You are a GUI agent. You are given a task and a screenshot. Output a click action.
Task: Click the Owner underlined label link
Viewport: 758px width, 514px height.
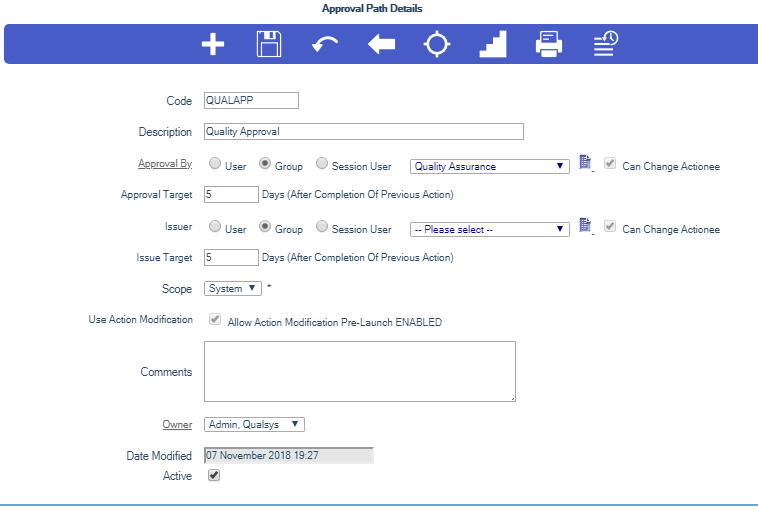tap(178, 424)
